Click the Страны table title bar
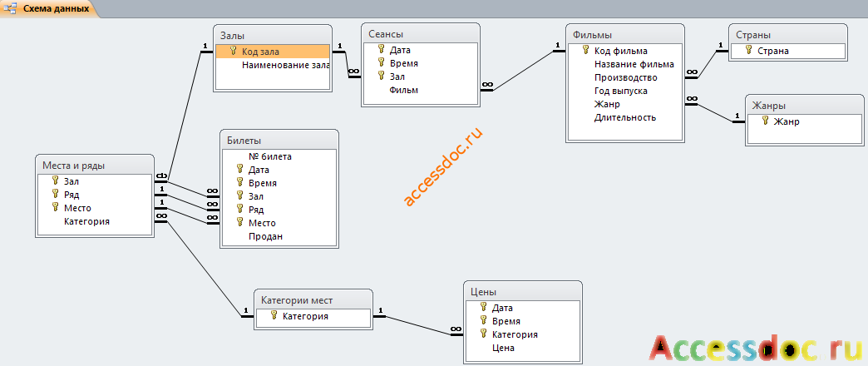This screenshot has width=868, height=366. pos(787,34)
